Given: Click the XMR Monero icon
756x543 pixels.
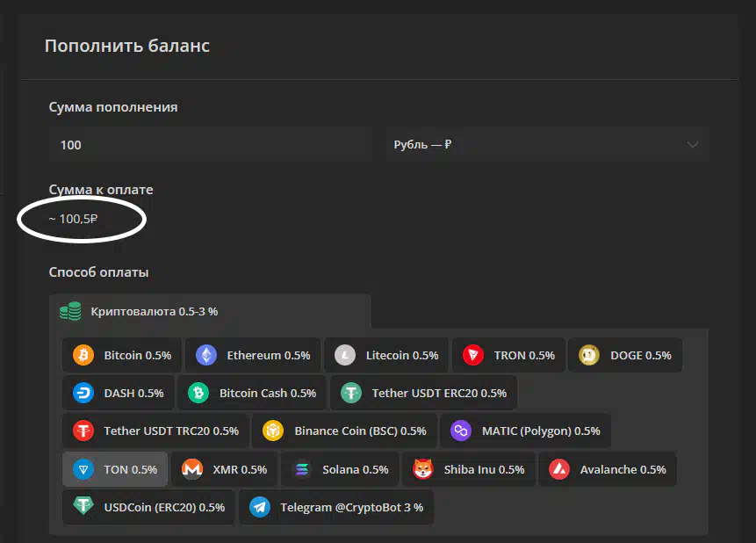Looking at the screenshot, I should 192,469.
